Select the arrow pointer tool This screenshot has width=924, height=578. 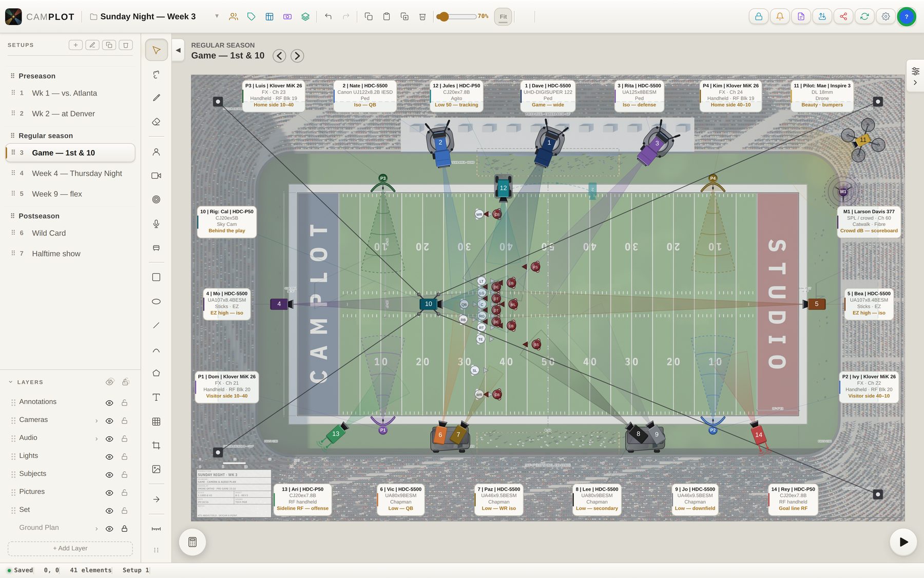pyautogui.click(x=157, y=50)
